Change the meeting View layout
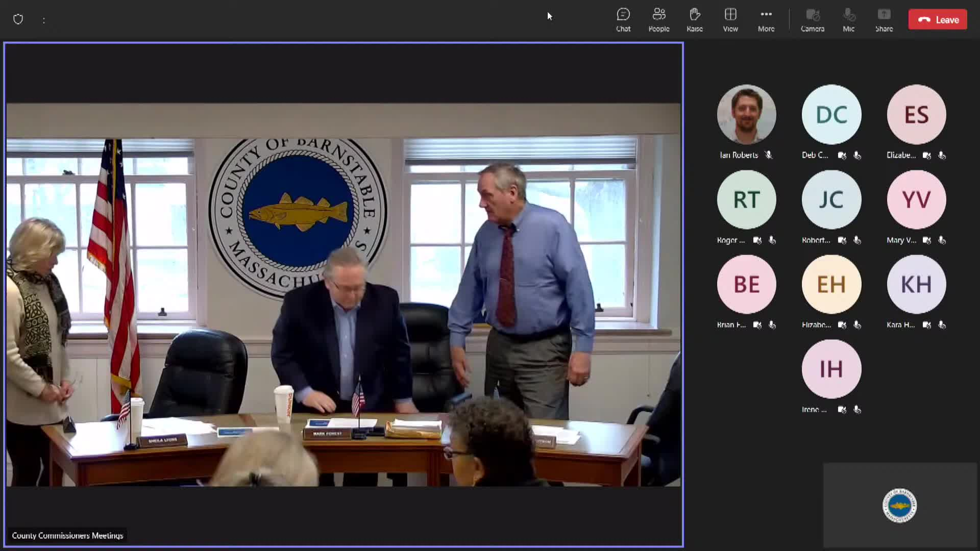Viewport: 980px width, 551px height. click(x=730, y=19)
